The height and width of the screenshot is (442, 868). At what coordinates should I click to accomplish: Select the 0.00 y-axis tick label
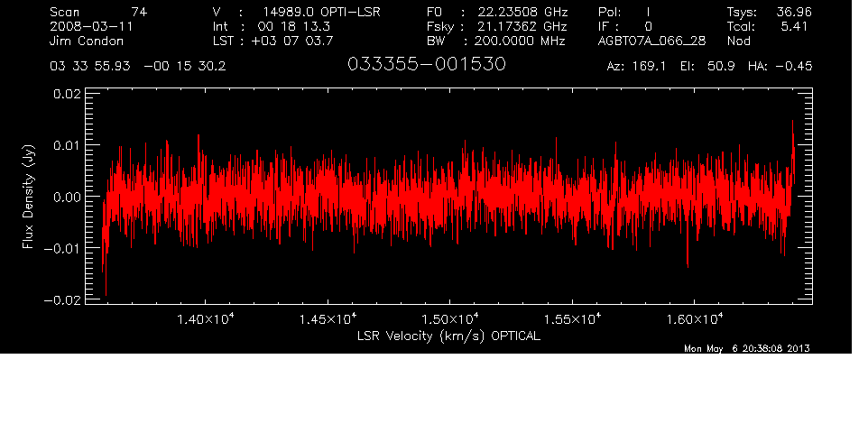click(67, 197)
